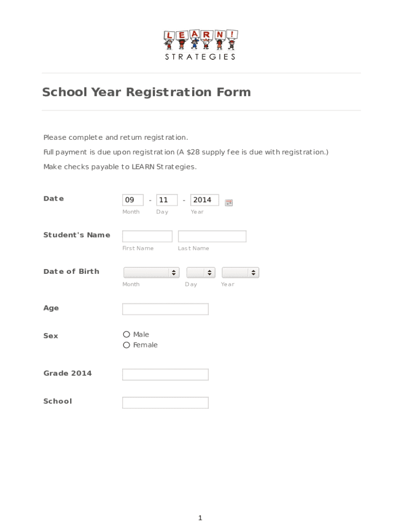The height and width of the screenshot is (532, 400).
Task: Click the Student's Name field label
Action: pos(76,235)
